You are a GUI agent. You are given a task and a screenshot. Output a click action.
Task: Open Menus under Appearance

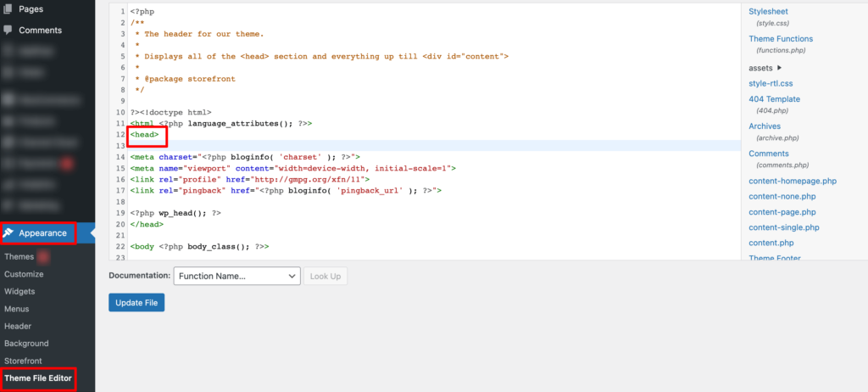(x=17, y=309)
